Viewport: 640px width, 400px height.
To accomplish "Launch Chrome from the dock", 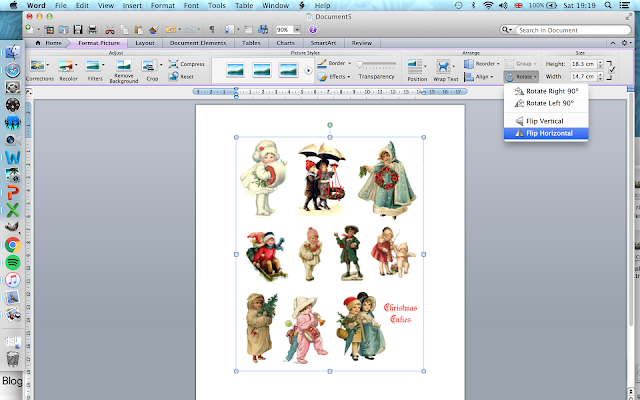I will click(13, 245).
